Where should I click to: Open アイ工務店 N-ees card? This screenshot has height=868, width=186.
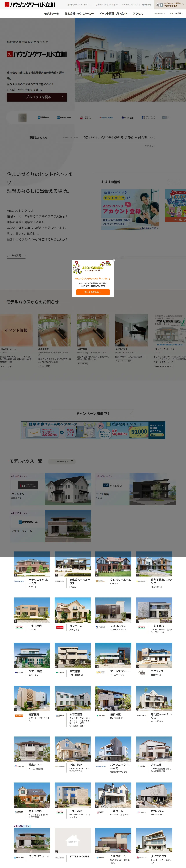[135, 489]
